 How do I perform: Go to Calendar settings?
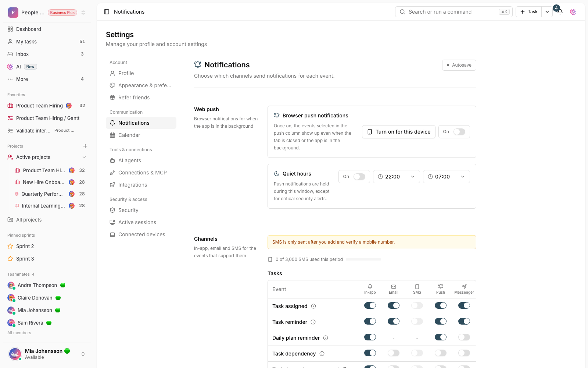click(x=141, y=135)
